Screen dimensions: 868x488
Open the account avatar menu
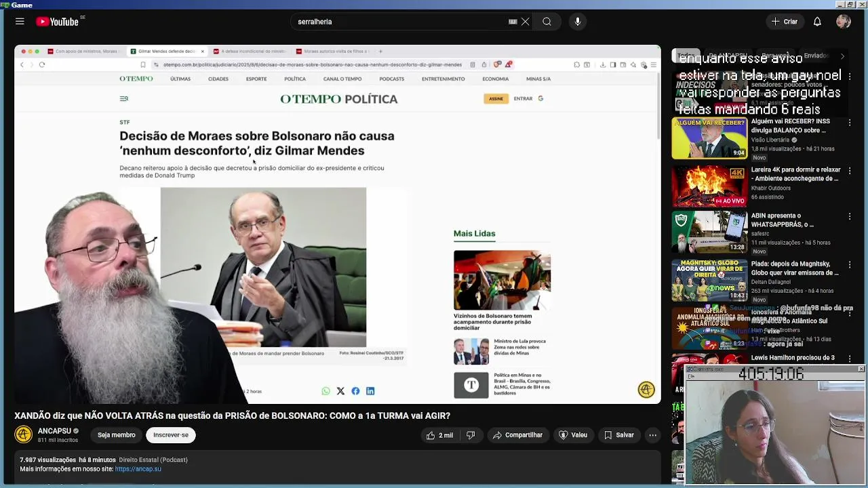pos(844,22)
